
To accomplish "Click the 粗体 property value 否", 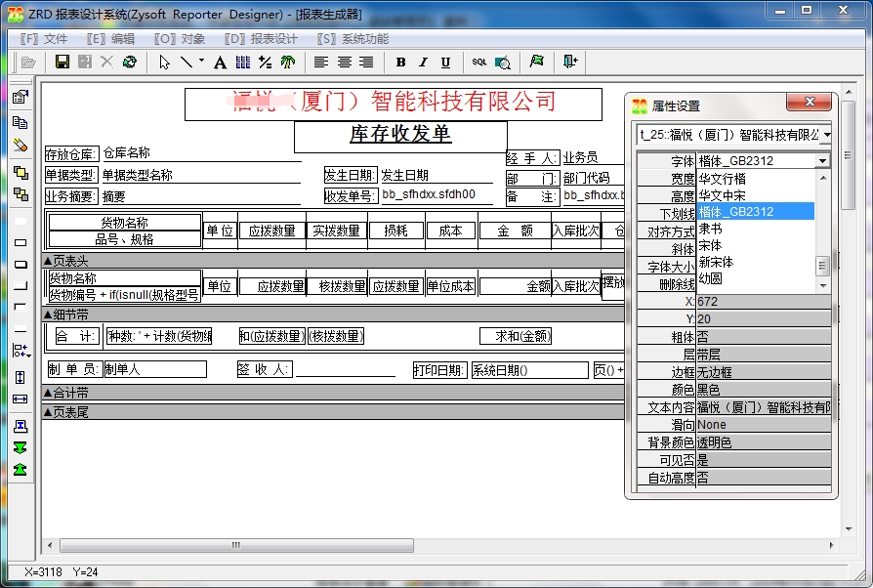I will (764, 337).
